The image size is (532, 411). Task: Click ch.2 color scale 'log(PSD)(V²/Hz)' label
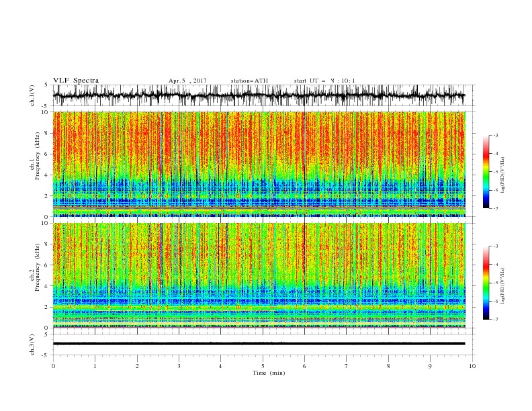(x=503, y=286)
